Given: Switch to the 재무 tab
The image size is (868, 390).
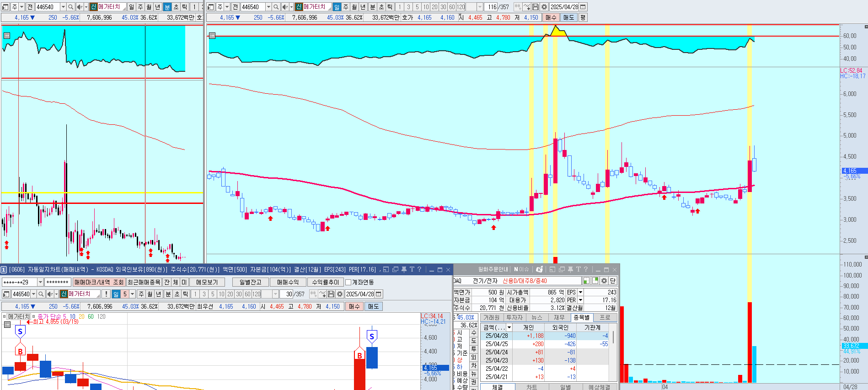Looking at the screenshot, I should (559, 317).
